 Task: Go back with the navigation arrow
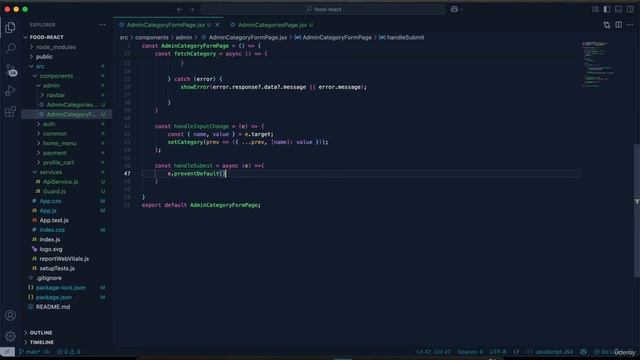[x=180, y=9]
